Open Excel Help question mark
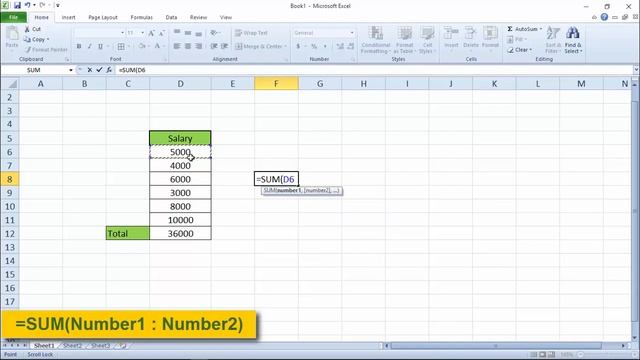 604,17
